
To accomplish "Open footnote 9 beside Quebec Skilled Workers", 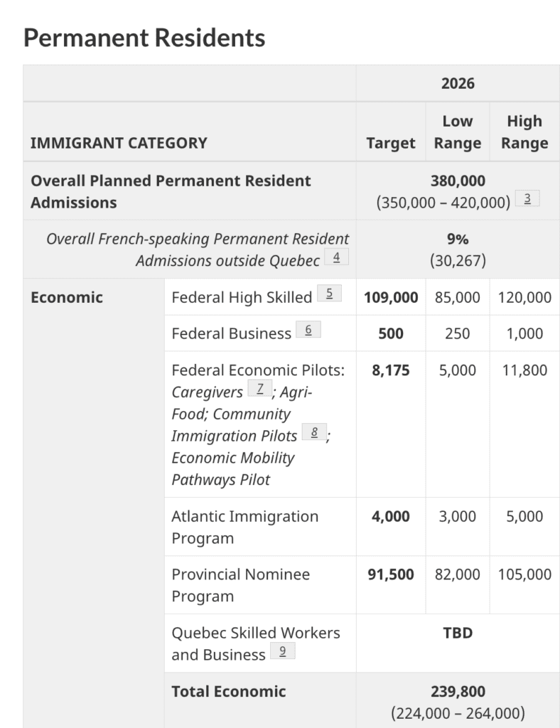I will [x=282, y=652].
